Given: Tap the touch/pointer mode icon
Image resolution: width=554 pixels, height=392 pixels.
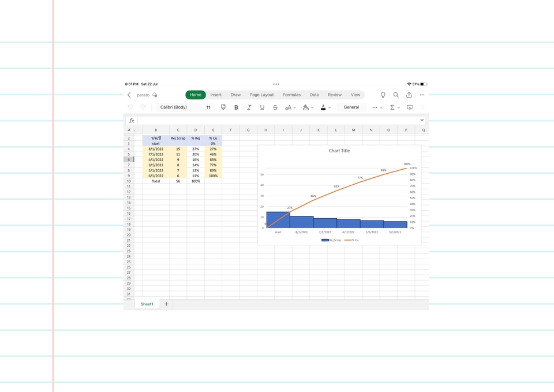Looking at the screenshot, I should click(x=410, y=107).
